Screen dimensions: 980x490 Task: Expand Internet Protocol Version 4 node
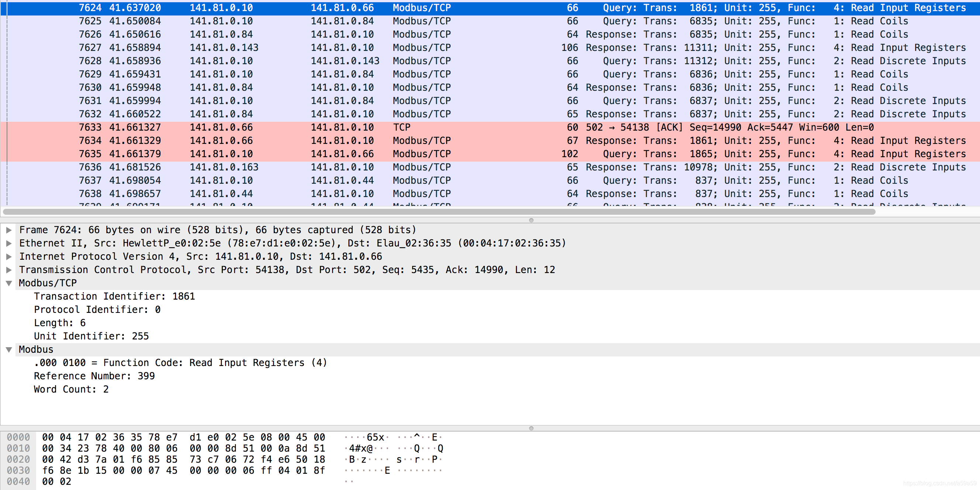(9, 256)
